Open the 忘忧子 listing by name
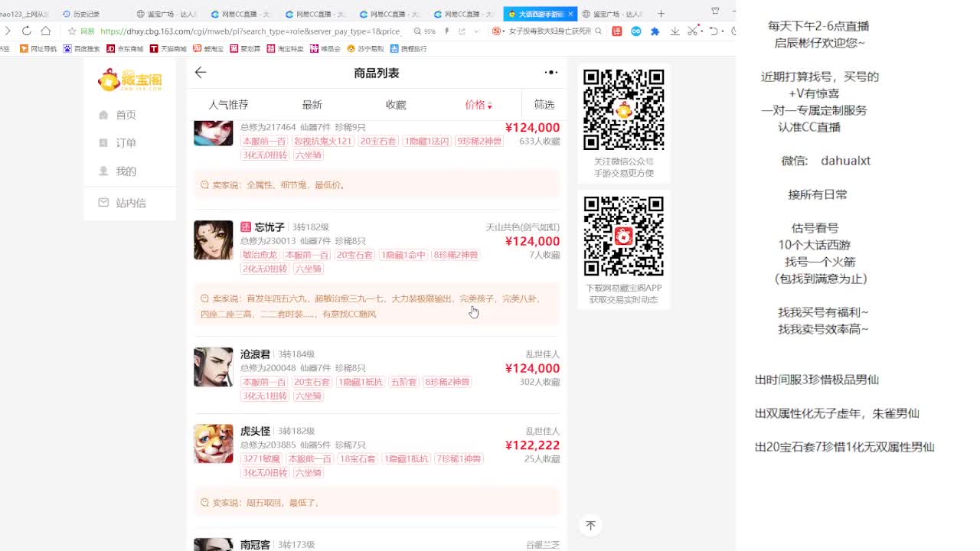The width and height of the screenshot is (980, 551). pyautogui.click(x=269, y=227)
